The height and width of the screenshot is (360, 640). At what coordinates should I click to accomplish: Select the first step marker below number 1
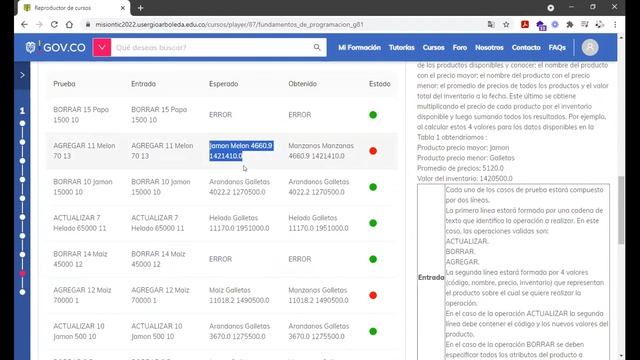(x=22, y=123)
